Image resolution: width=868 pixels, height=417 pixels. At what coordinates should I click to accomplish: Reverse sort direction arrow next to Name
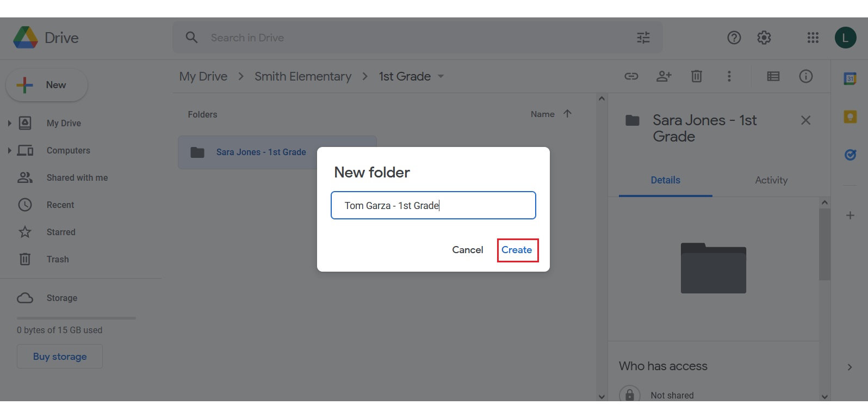pos(567,114)
